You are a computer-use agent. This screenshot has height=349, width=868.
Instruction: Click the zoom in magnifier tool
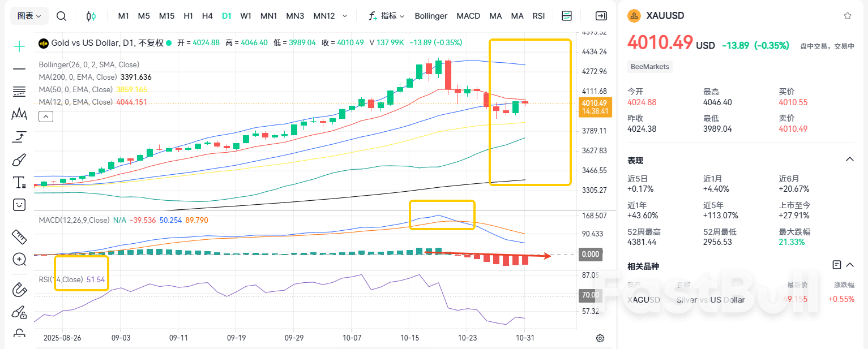[19, 260]
